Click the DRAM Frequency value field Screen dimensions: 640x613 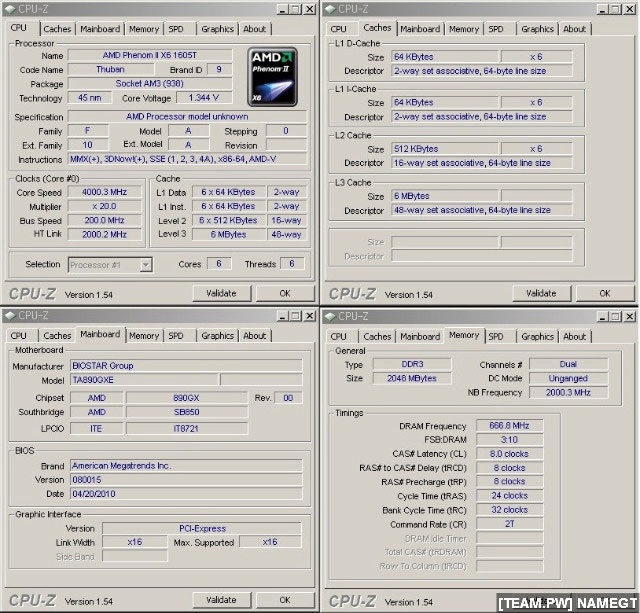[x=510, y=425]
